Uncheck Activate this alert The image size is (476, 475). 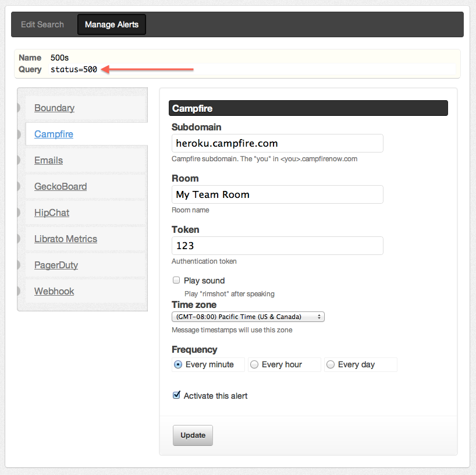coord(176,395)
